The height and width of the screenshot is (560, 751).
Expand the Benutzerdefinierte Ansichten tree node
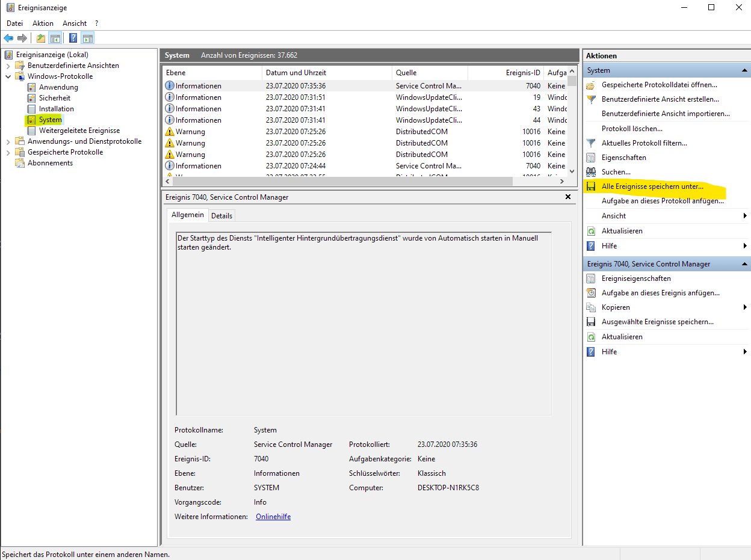[8, 66]
